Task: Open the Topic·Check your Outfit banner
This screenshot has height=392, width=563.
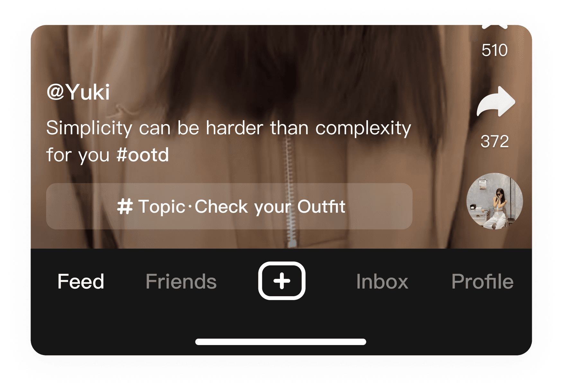Action: tap(229, 206)
